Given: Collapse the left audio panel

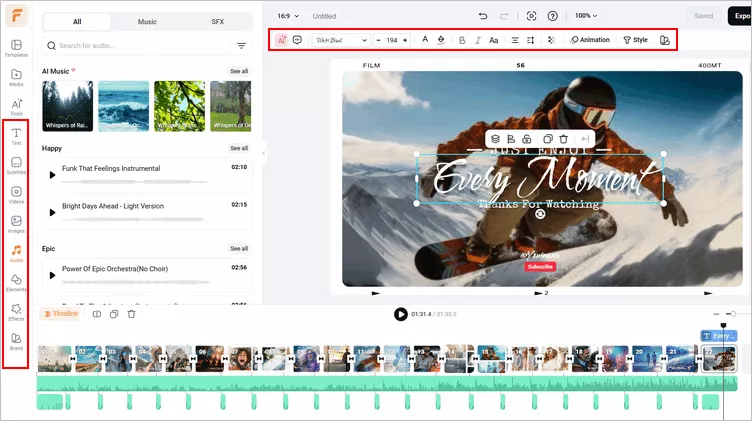Looking at the screenshot, I should tap(263, 153).
